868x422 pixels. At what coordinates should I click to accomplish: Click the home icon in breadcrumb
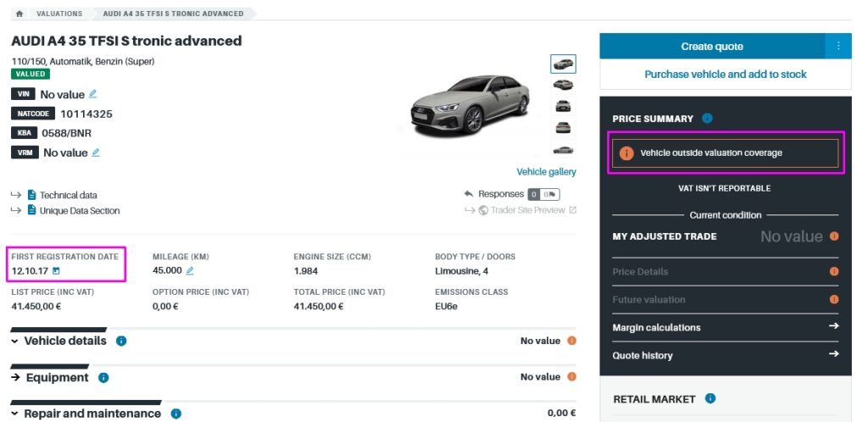19,14
